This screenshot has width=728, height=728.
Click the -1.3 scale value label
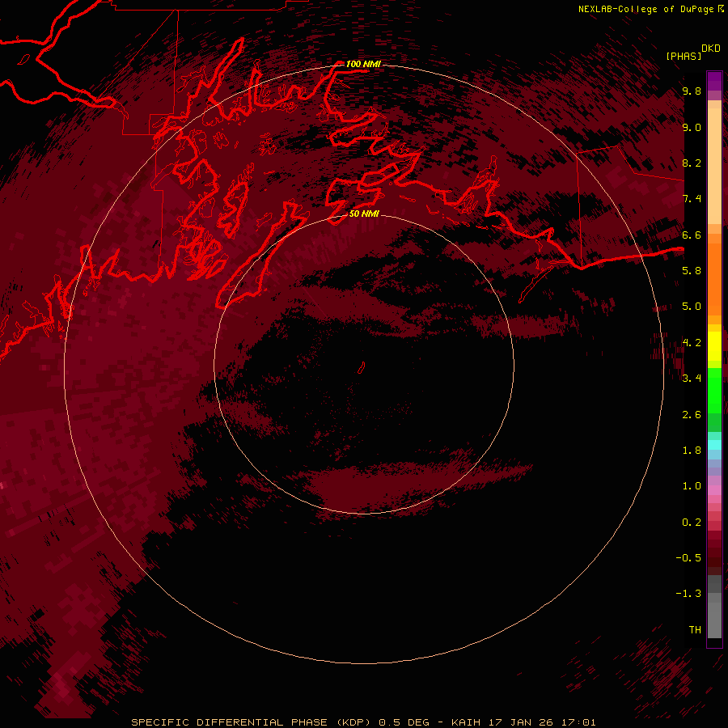[x=688, y=594]
